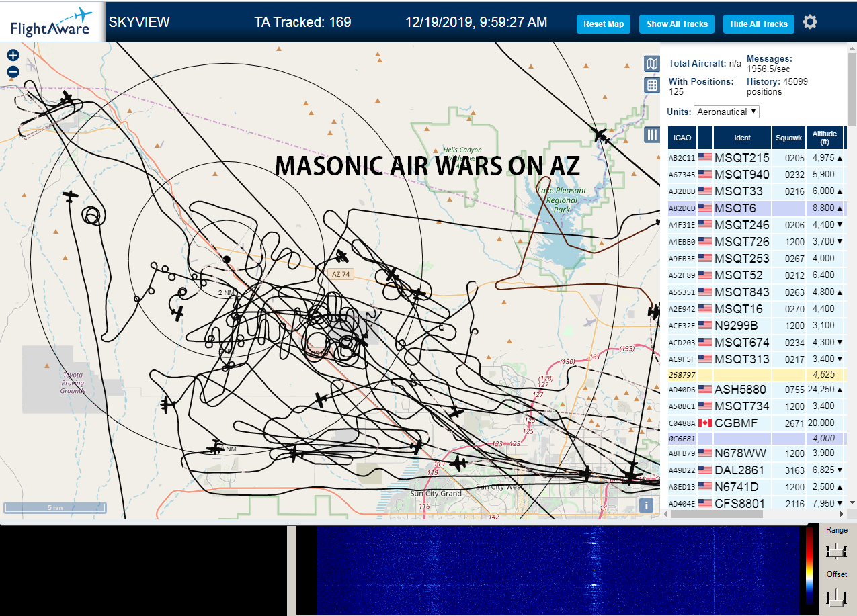
Task: Click the Sun City Grand map label
Action: [x=436, y=494]
